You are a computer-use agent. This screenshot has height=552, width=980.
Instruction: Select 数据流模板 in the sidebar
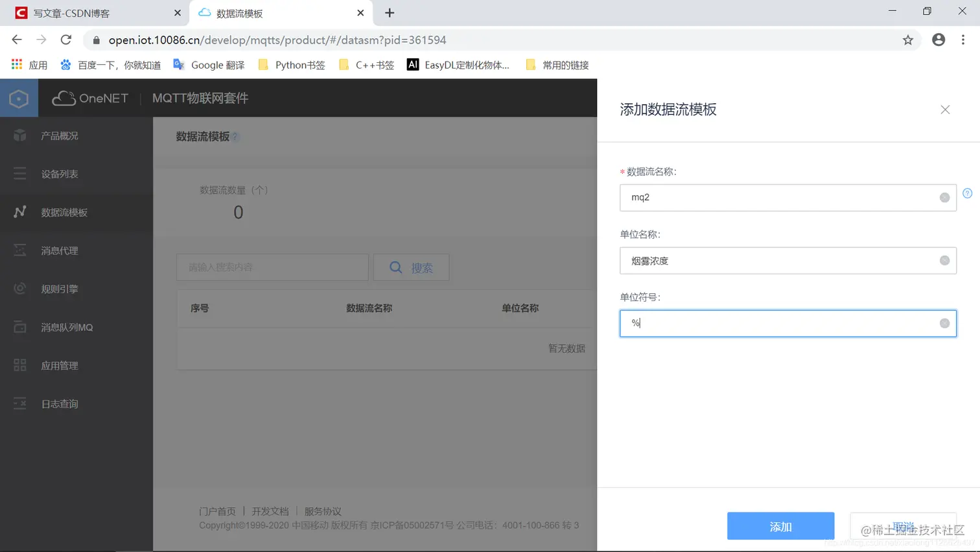click(x=76, y=212)
